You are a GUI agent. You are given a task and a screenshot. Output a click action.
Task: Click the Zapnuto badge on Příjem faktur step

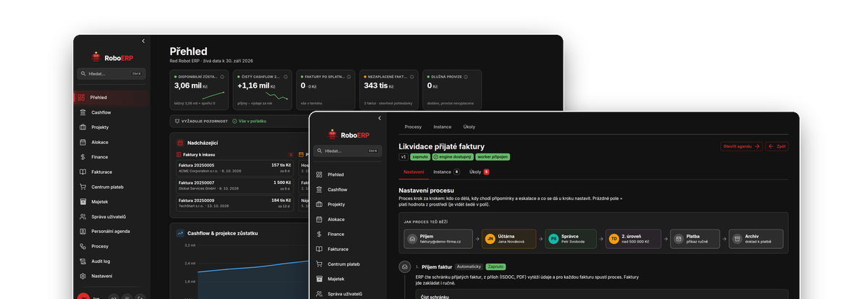495,266
